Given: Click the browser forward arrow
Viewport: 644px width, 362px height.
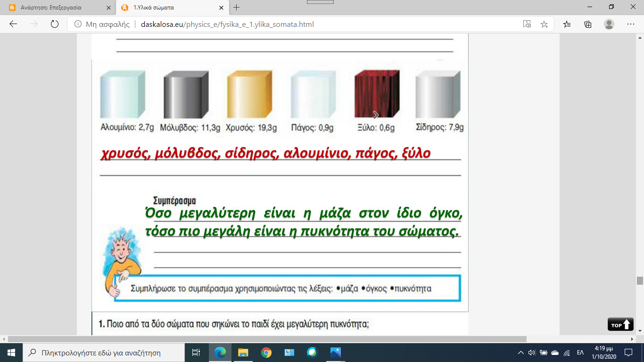Looking at the screenshot, I should 33,24.
